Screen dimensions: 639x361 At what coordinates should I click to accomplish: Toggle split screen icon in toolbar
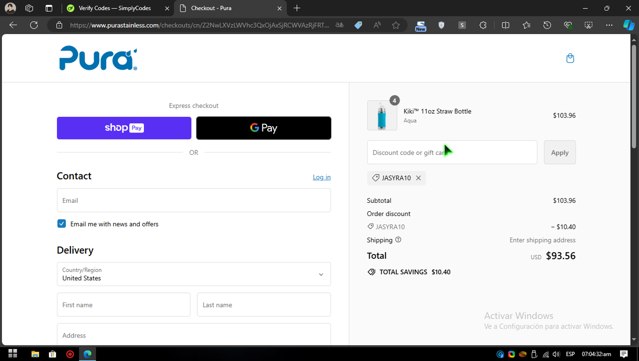coord(505,25)
